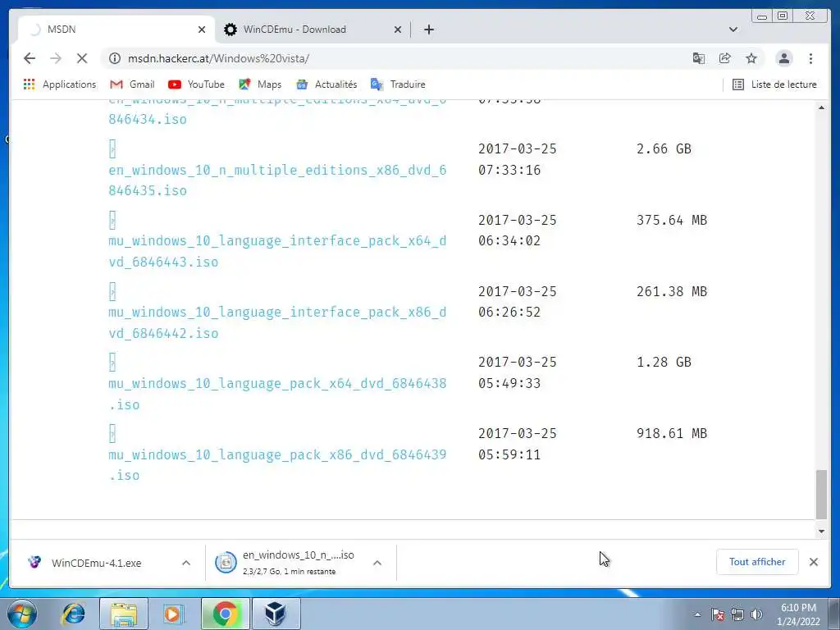Open Applications bookmark shortcut

tap(59, 84)
